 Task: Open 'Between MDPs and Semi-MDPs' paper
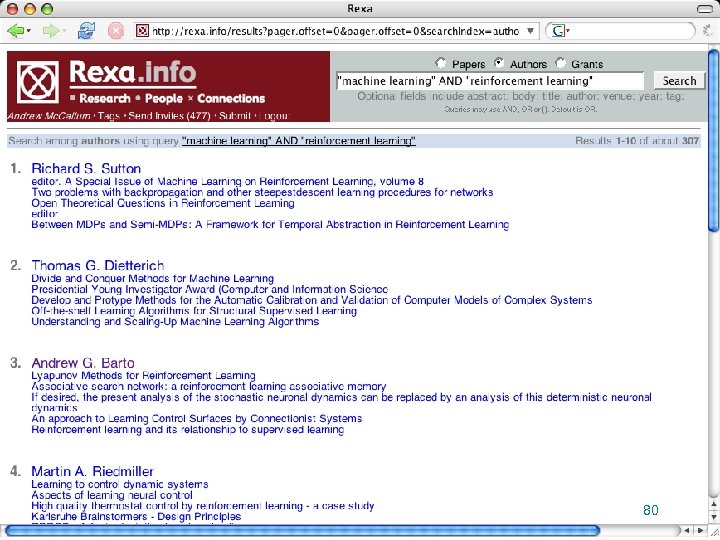pos(270,225)
